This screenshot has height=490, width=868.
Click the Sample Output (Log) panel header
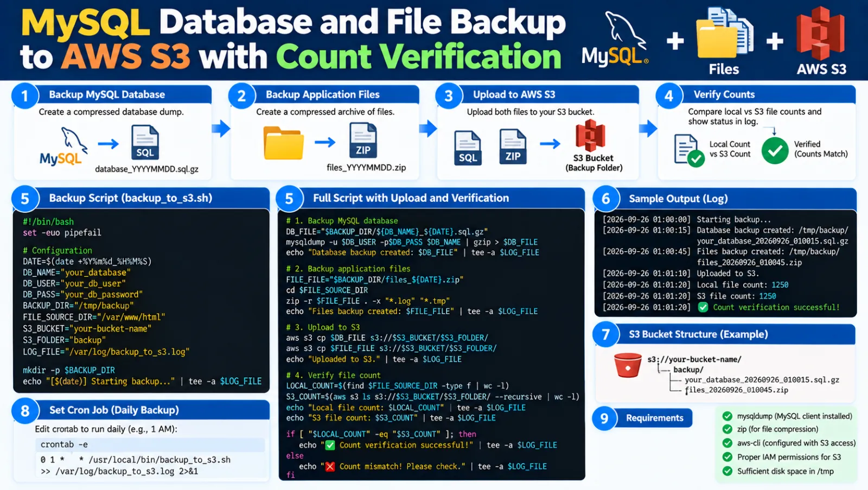point(725,199)
